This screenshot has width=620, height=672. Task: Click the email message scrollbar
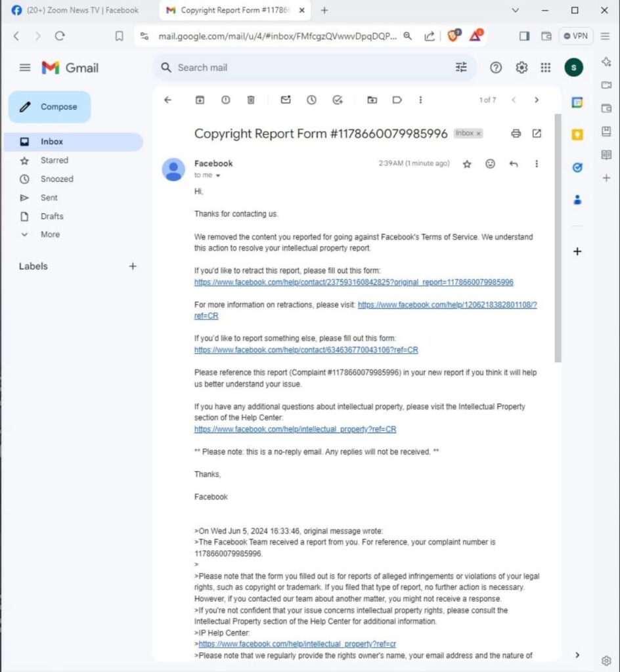(x=558, y=238)
